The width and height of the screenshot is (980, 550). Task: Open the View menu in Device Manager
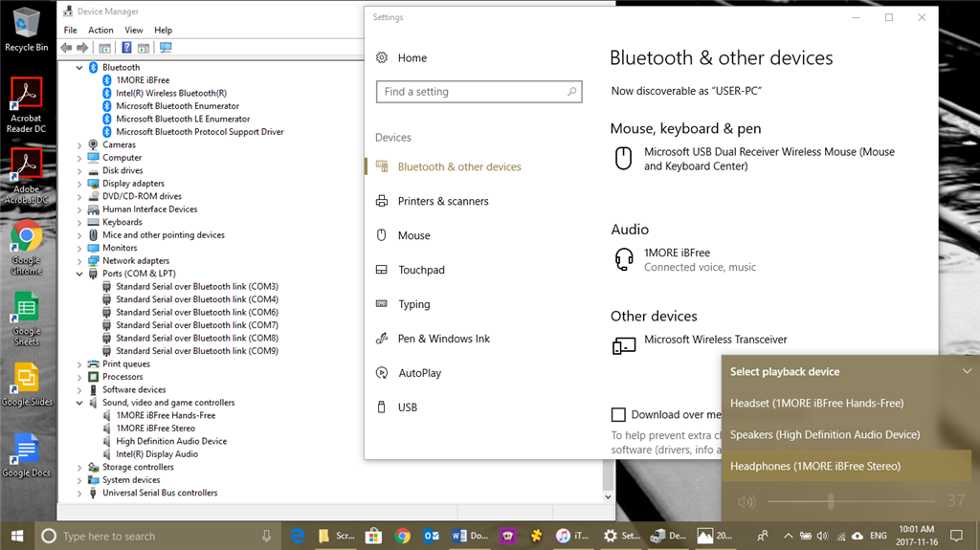pos(134,30)
